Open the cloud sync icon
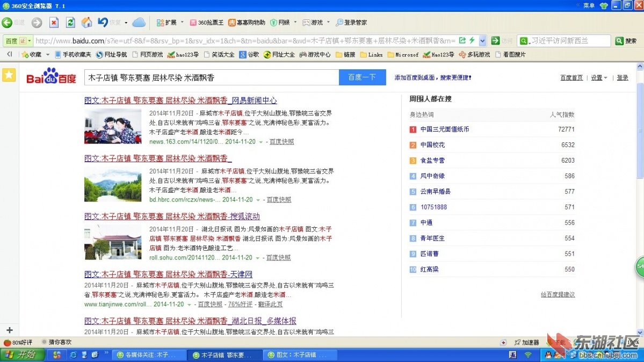Screen dimensions: 644x362 click(x=139, y=23)
